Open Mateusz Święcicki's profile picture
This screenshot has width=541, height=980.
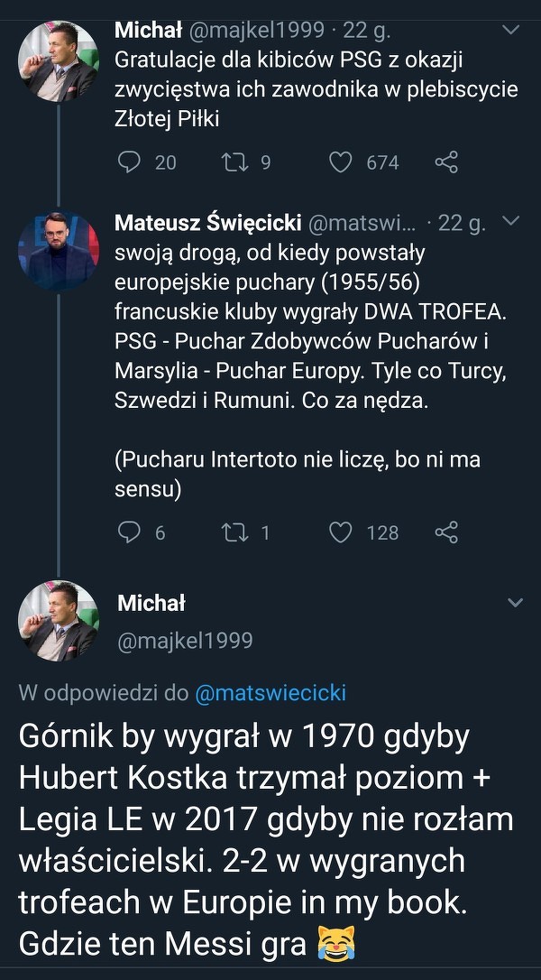tap(59, 252)
